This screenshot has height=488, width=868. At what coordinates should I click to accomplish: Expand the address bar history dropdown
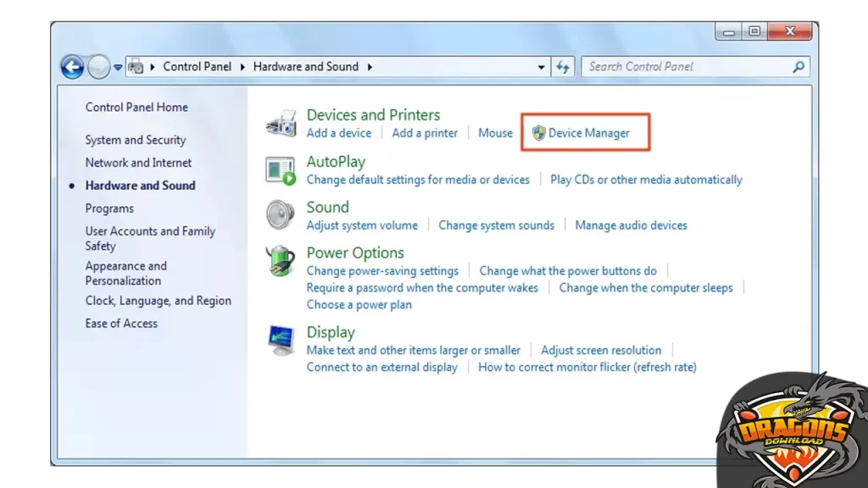[x=542, y=67]
